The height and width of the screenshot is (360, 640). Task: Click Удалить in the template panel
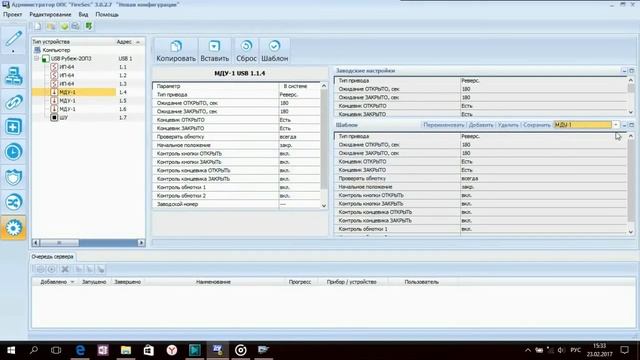click(x=508, y=125)
